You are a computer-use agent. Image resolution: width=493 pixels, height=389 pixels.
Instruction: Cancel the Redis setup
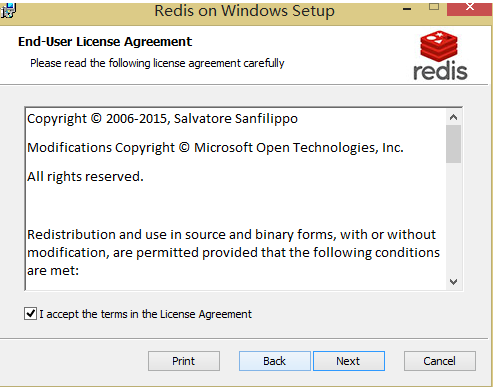coord(440,361)
